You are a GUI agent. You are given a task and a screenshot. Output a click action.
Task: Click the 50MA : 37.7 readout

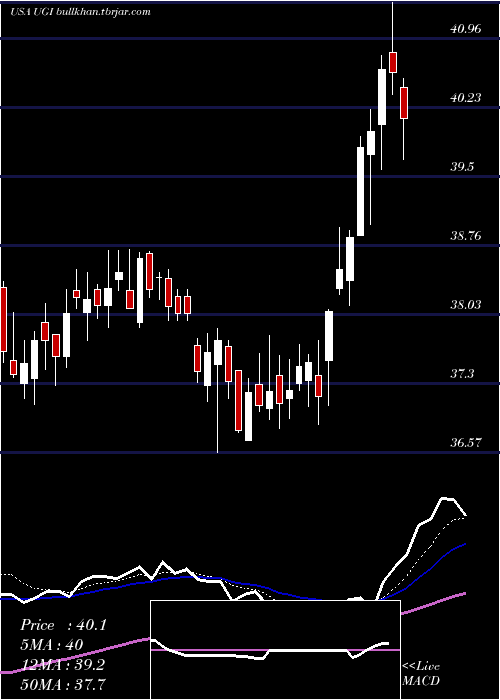pyautogui.click(x=62, y=684)
